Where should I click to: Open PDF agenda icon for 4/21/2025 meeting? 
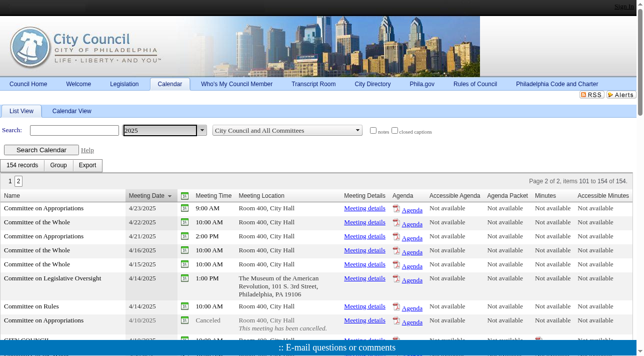396,237
